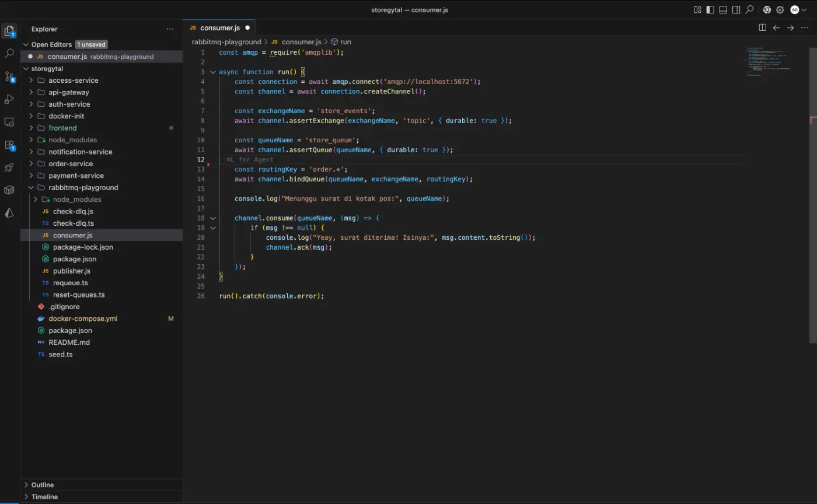This screenshot has height=504, width=817.
Task: Fold the consume callback at line 18
Action: tap(212, 218)
